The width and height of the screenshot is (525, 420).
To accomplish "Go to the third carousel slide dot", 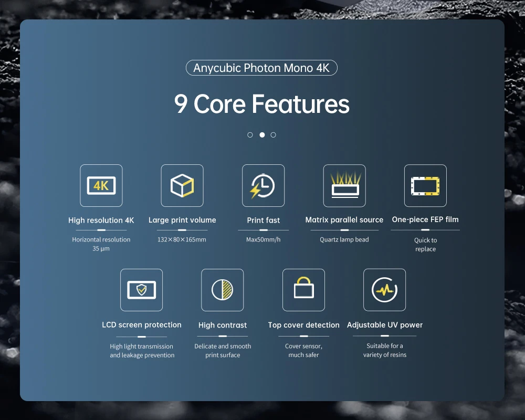I will [273, 134].
